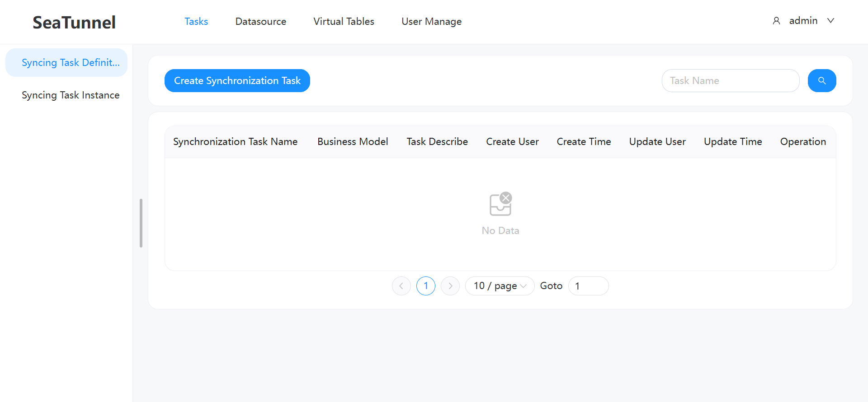Screen dimensions: 868x402
Task: Open the Tasks menu tab
Action: pyautogui.click(x=196, y=22)
